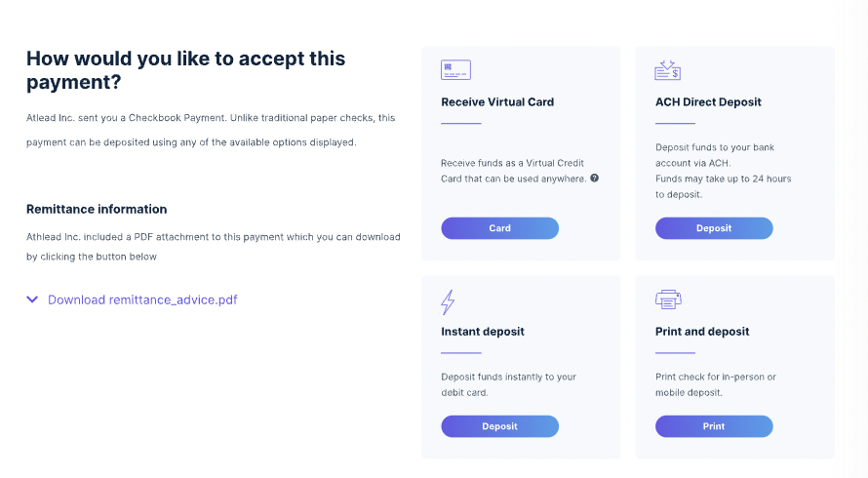Click the Instant deposit heading
The image size is (868, 478).
482,332
